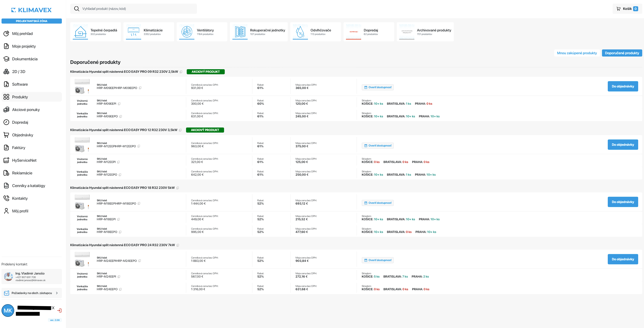Open the Ventilátory category
Screen dimensions: 644x328
[x=202, y=32]
